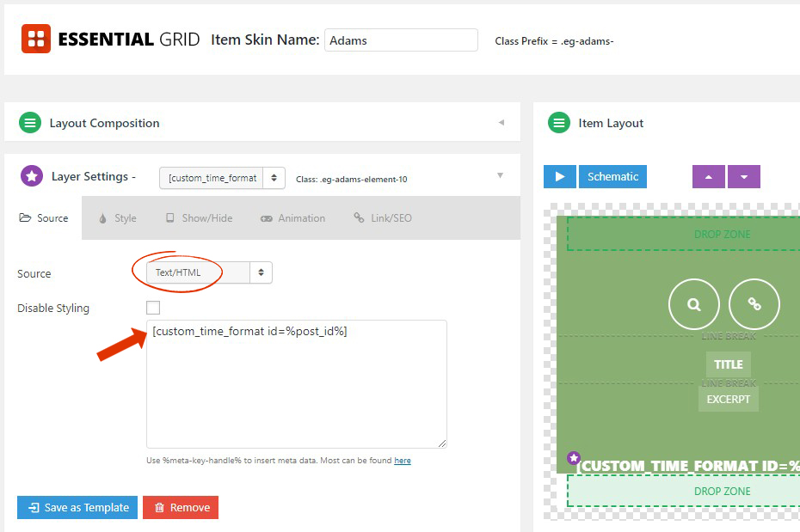The width and height of the screenshot is (800, 532).
Task: Select the TITLE element in item layout
Action: pyautogui.click(x=729, y=364)
